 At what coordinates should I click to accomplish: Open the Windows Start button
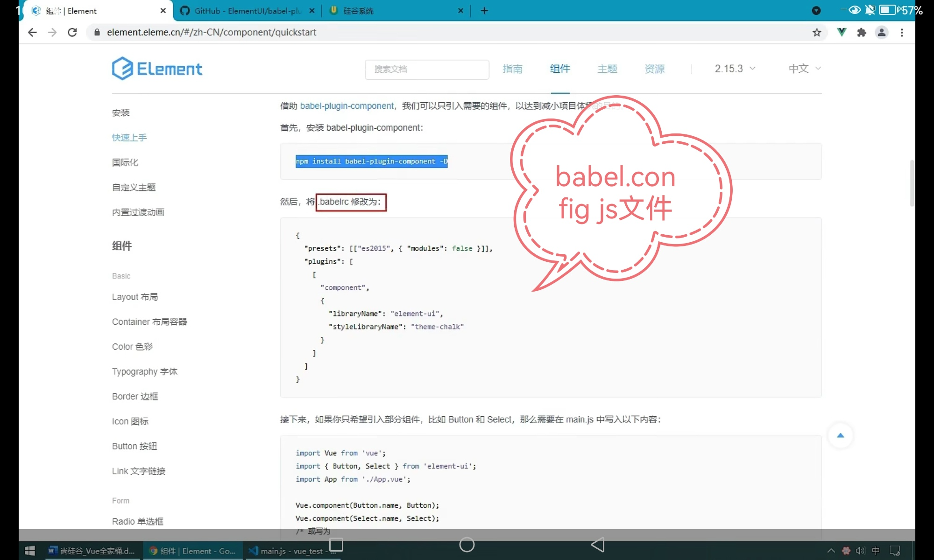pos(29,551)
